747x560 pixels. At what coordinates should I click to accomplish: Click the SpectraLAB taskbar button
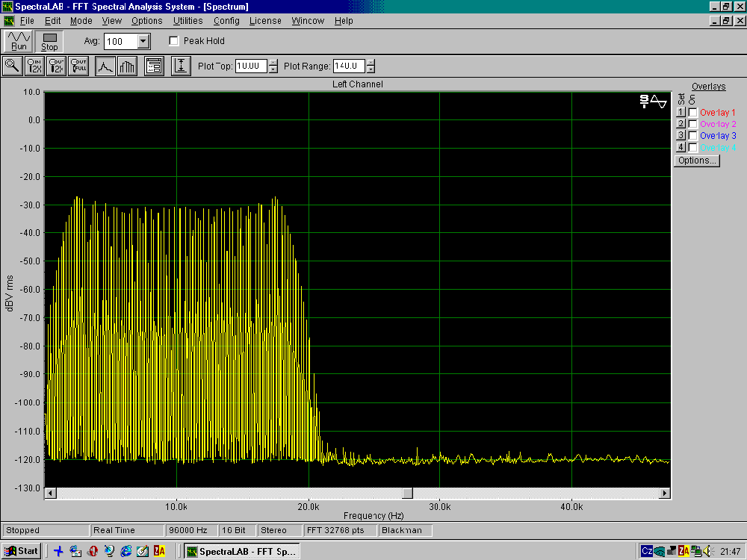click(x=241, y=552)
